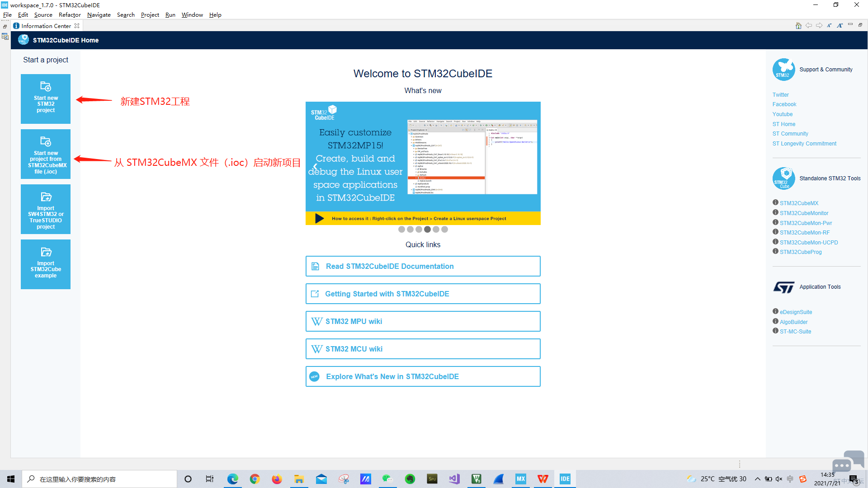868x488 pixels.
Task: Click the What's new banner image
Action: pyautogui.click(x=423, y=163)
